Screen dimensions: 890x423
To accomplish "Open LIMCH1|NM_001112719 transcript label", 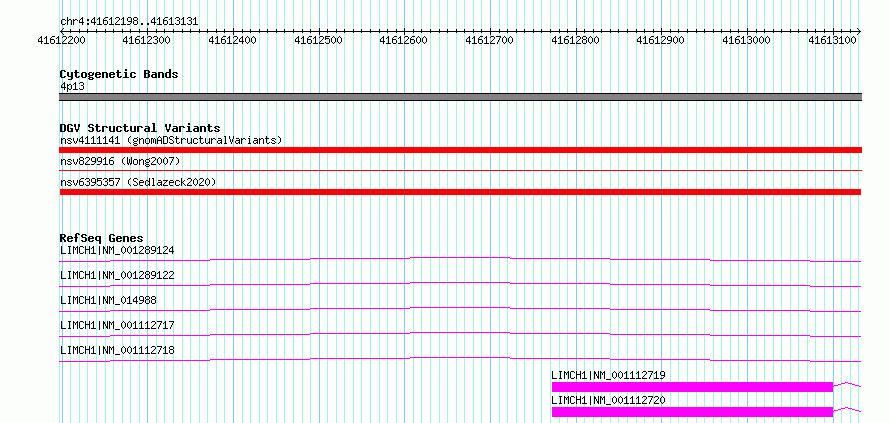I will click(608, 375).
